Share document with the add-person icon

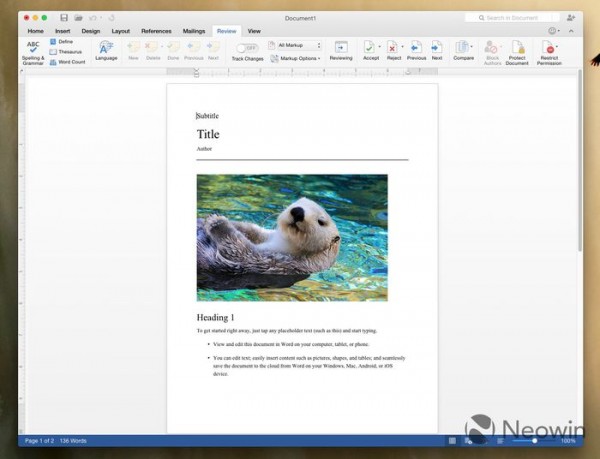coord(571,18)
